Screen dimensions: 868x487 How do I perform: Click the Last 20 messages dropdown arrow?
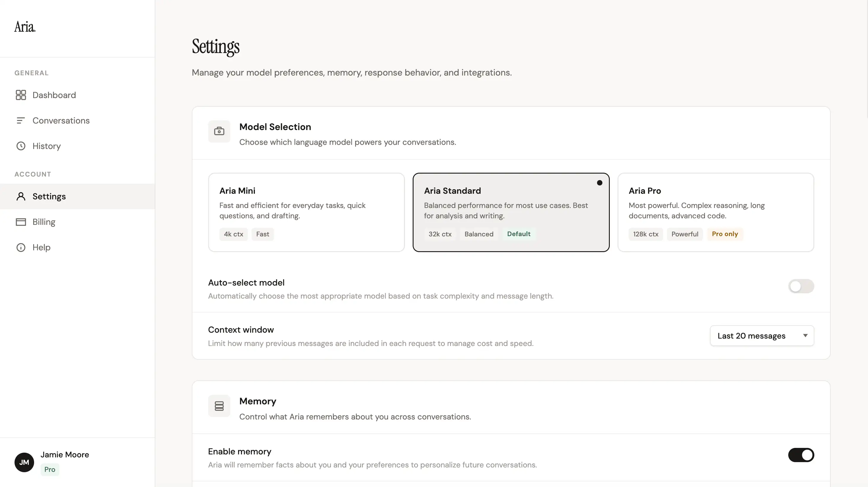click(805, 336)
